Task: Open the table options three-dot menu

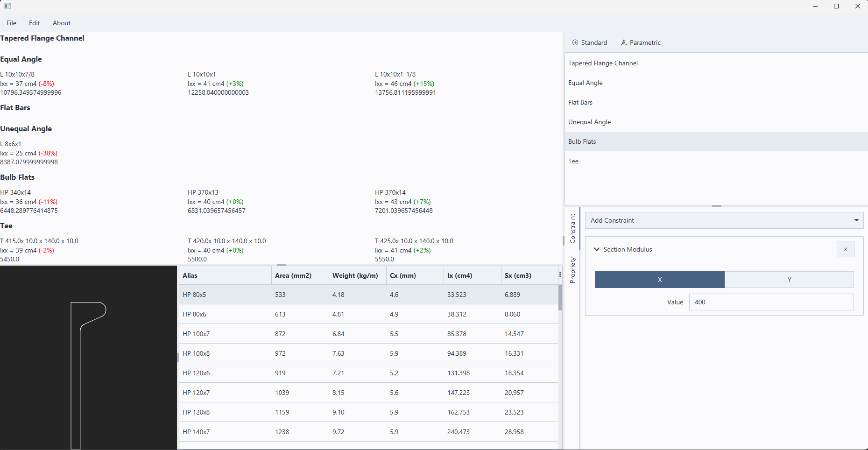Action: pos(559,275)
